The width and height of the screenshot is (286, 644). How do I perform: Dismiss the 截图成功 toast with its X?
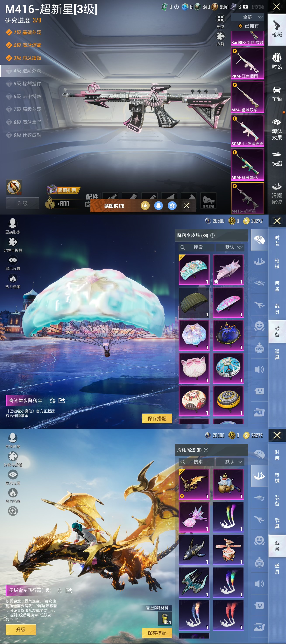click(x=186, y=206)
